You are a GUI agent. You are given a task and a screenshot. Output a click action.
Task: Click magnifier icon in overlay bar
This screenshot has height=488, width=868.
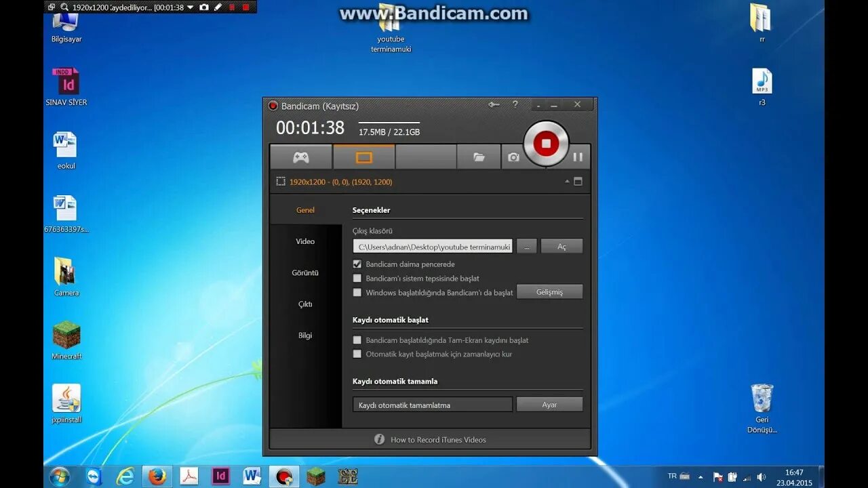tap(64, 7)
